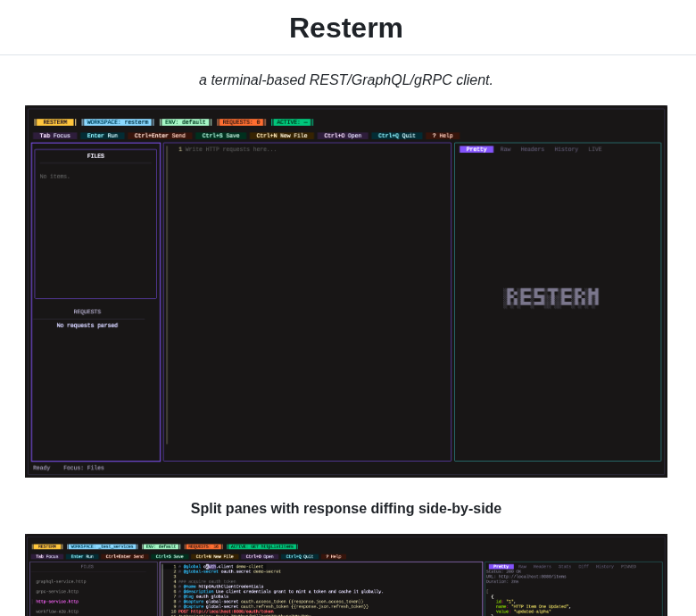Click the 'Status: 200 OK' response line
Viewport: 696px width, 616px height.
[504, 571]
